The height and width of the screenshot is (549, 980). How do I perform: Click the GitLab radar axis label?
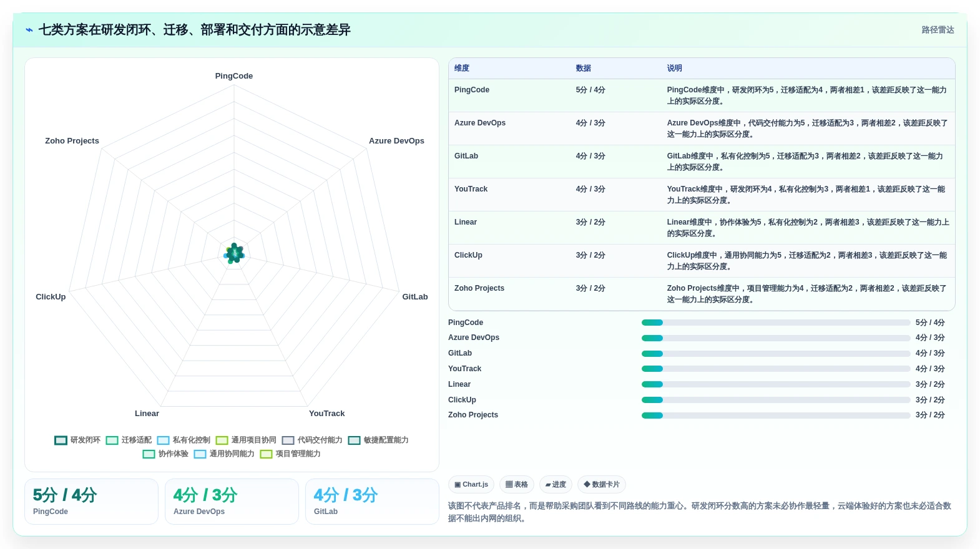click(415, 297)
